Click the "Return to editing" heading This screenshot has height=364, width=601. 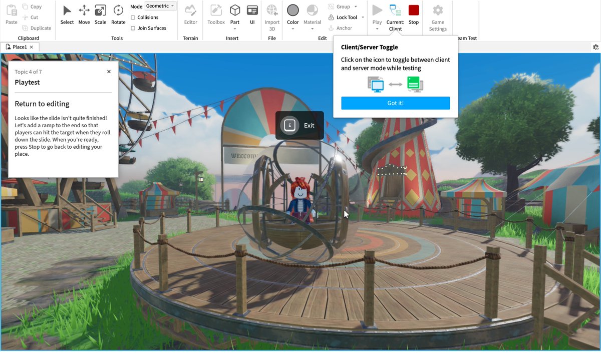coord(42,104)
